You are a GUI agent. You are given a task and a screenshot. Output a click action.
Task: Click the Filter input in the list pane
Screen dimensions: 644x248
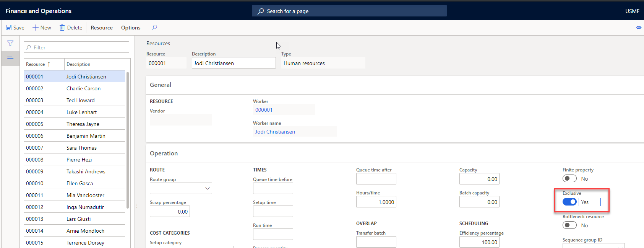point(76,47)
